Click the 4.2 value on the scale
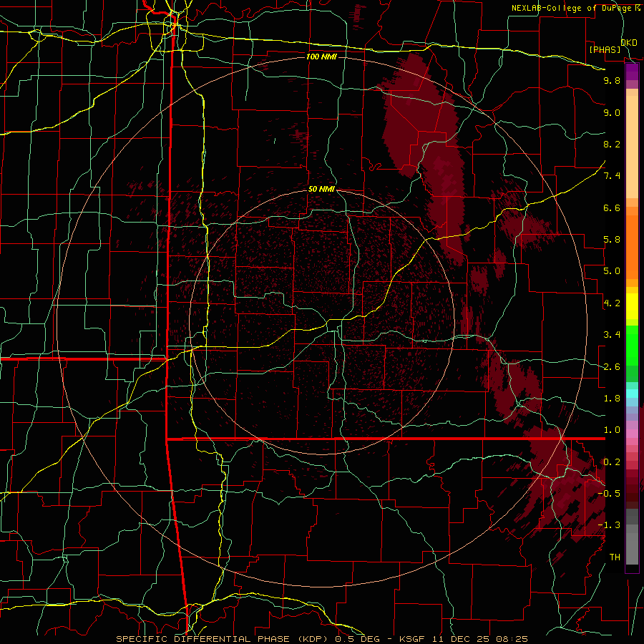The width and height of the screenshot is (644, 644). 612,303
